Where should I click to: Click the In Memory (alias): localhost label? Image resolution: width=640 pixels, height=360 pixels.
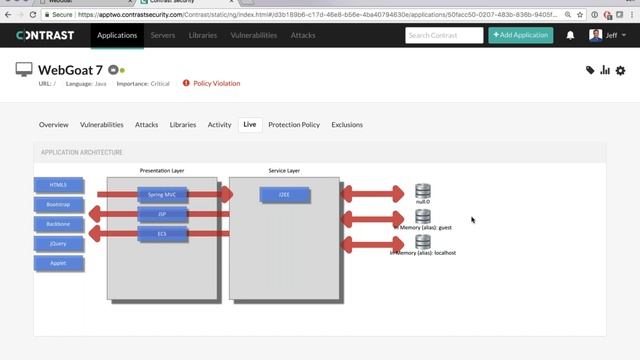(423, 253)
